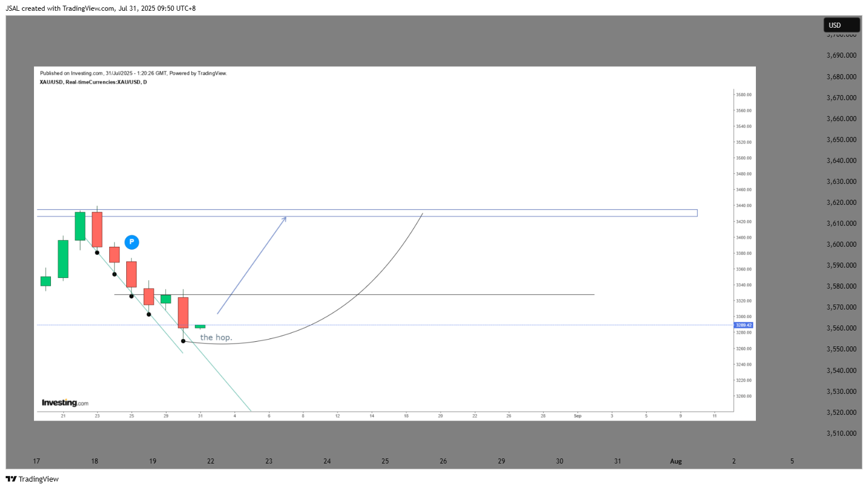
Task: Click the Aug label on bottom axis
Action: point(676,461)
